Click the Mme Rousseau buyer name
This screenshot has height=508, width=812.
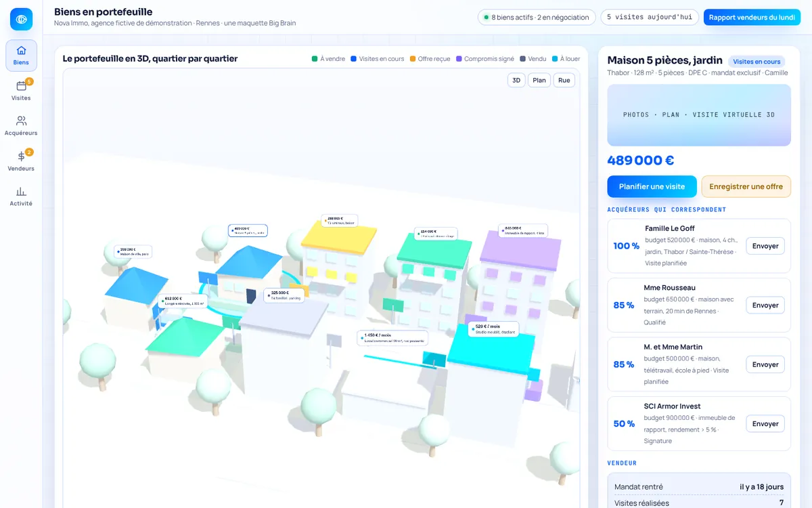[670, 288]
